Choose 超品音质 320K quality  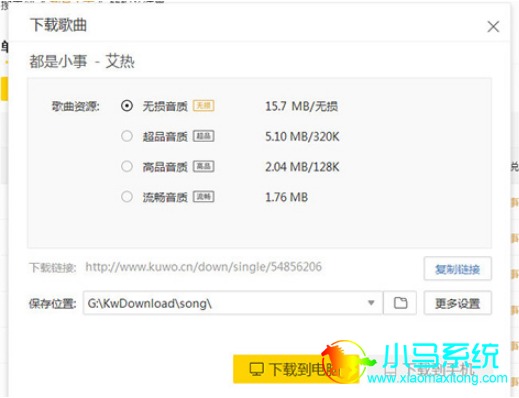(127, 136)
